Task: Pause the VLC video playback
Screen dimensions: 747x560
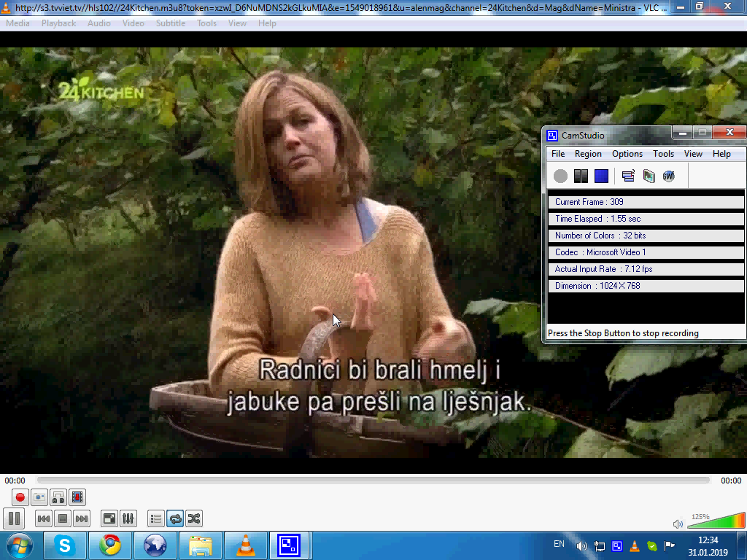Action: tap(14, 519)
